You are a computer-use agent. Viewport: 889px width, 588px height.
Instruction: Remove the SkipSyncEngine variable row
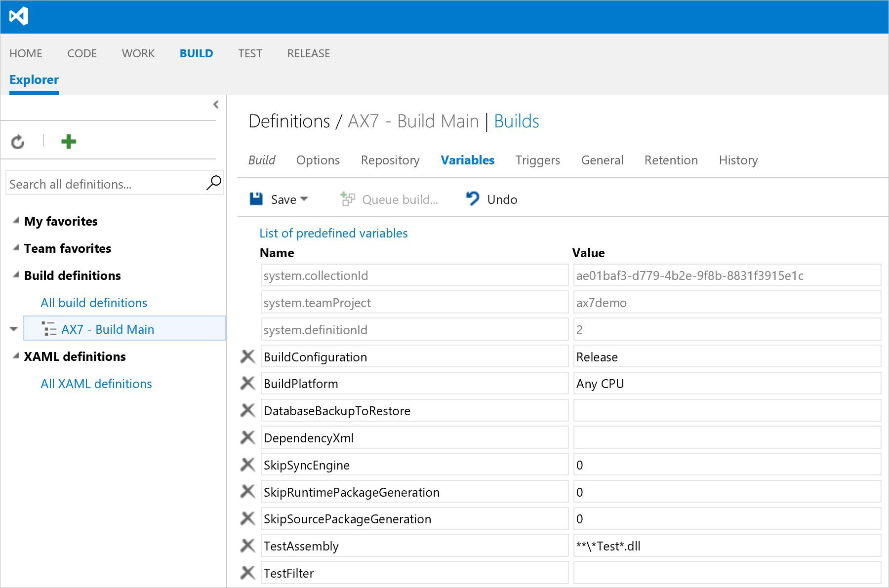pos(247,465)
